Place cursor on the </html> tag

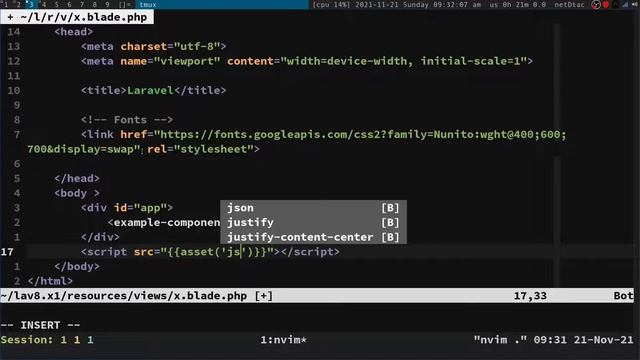tap(50, 282)
